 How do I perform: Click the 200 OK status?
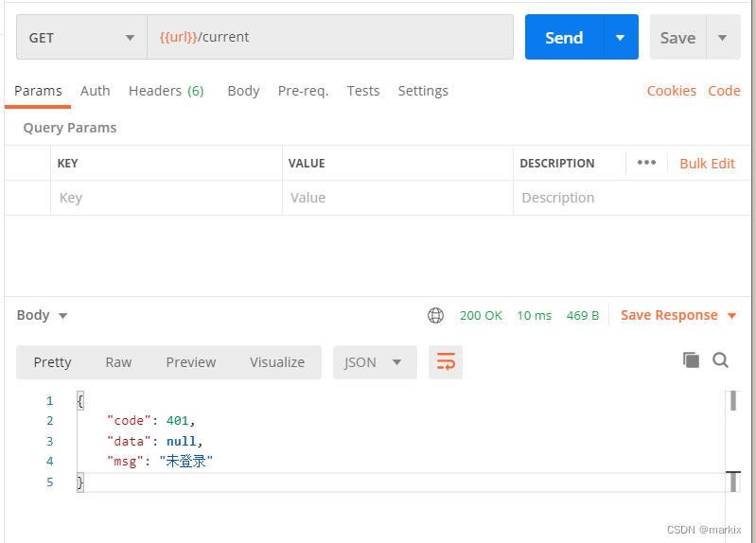481,315
